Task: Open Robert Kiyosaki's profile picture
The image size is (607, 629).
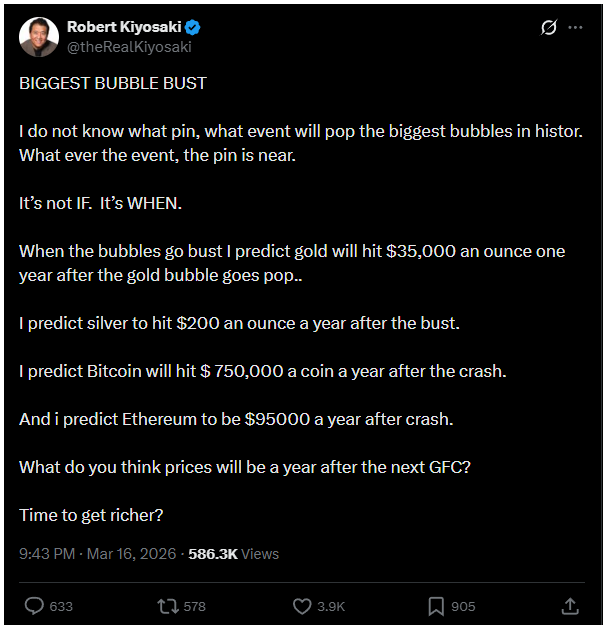Action: [37, 36]
